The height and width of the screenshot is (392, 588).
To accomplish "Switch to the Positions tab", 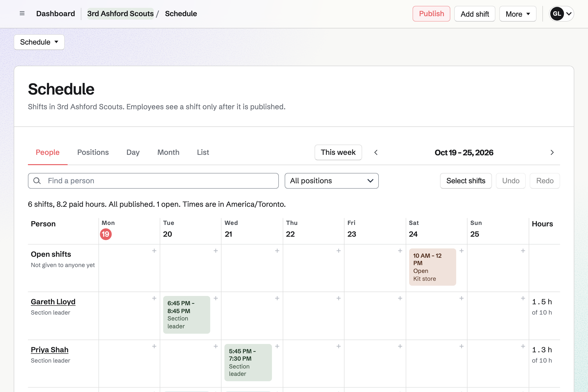I will click(93, 152).
